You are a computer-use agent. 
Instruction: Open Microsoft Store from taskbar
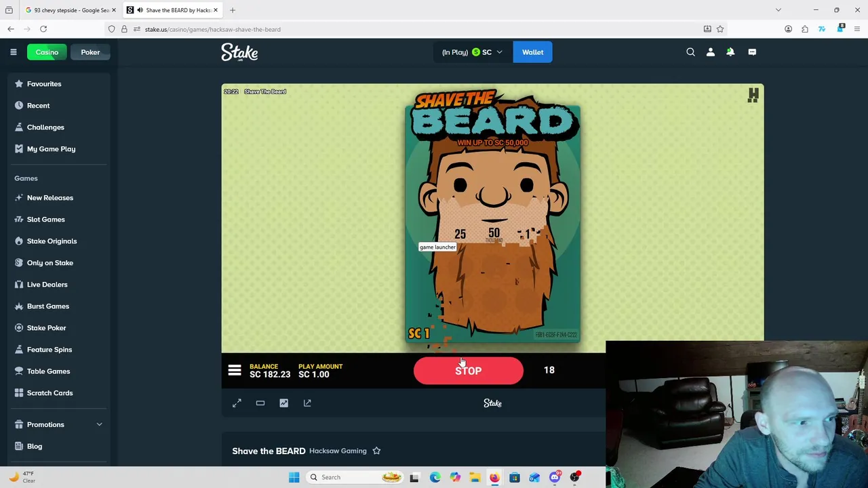click(515, 477)
